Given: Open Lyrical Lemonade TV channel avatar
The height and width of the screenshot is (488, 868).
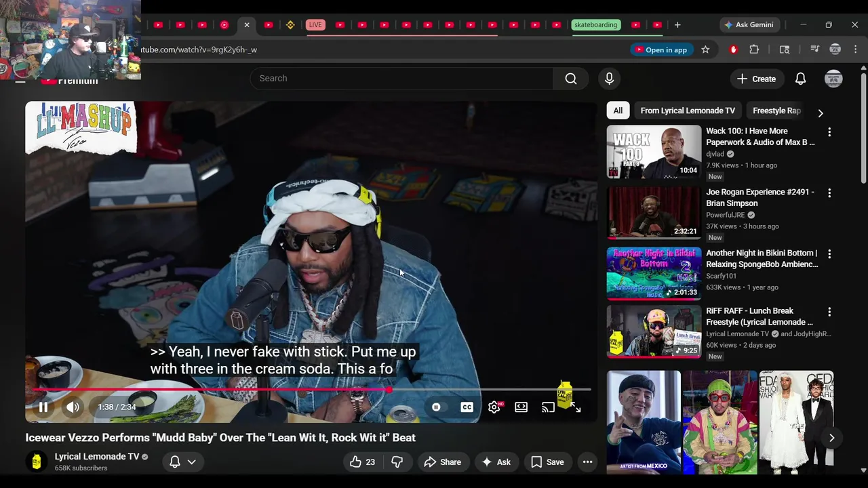Looking at the screenshot, I should coord(37,462).
